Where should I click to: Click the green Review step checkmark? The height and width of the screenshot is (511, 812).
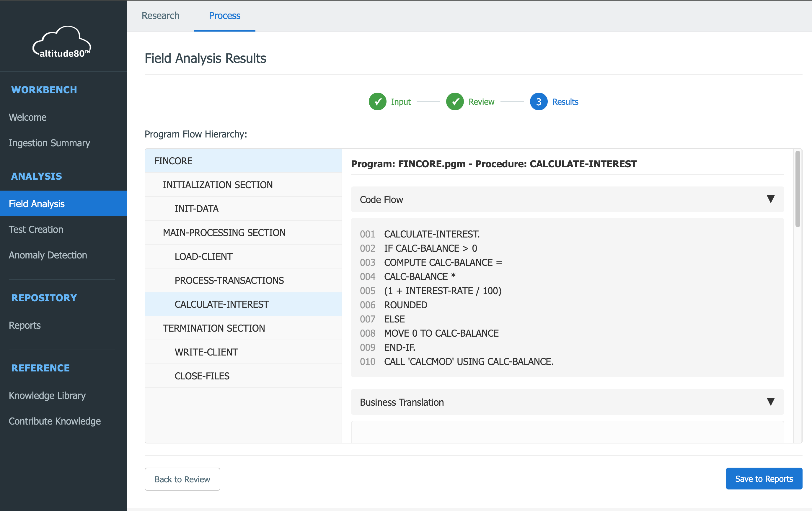[454, 102]
